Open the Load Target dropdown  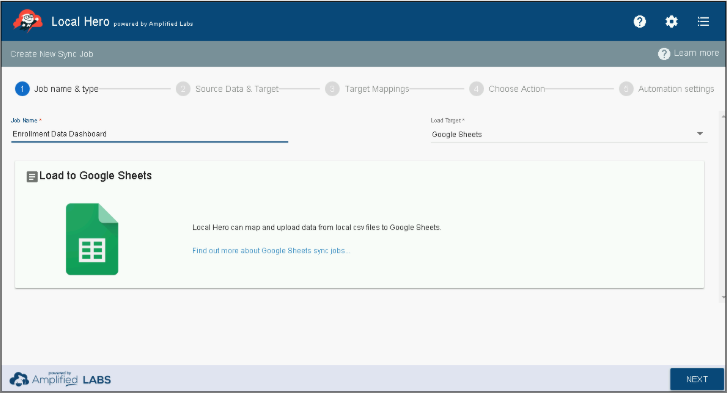[x=569, y=134]
